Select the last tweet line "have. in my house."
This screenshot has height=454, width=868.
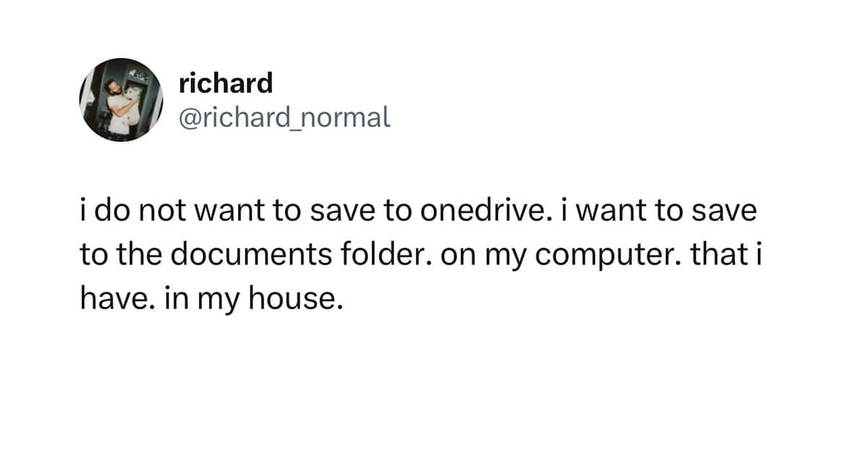(209, 297)
